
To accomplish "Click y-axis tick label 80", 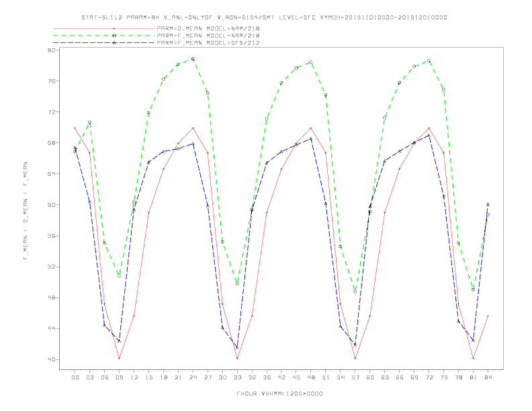I will click(52, 50).
